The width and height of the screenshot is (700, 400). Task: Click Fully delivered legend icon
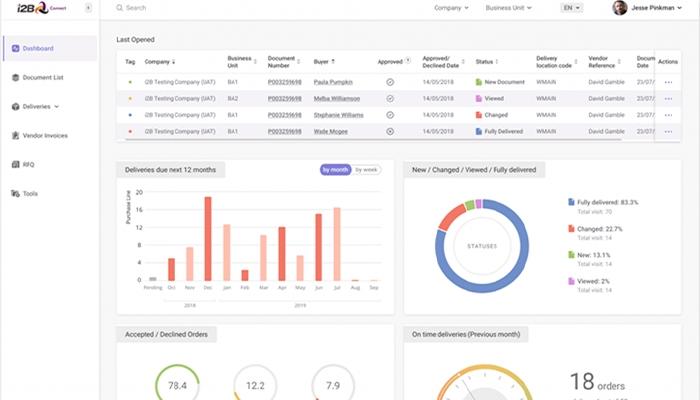[x=571, y=202]
